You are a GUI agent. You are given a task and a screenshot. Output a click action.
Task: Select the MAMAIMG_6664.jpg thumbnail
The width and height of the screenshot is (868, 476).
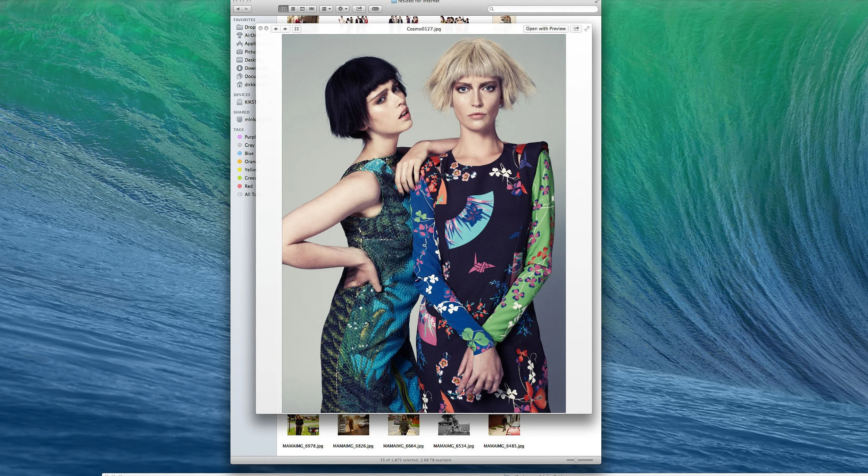point(403,425)
